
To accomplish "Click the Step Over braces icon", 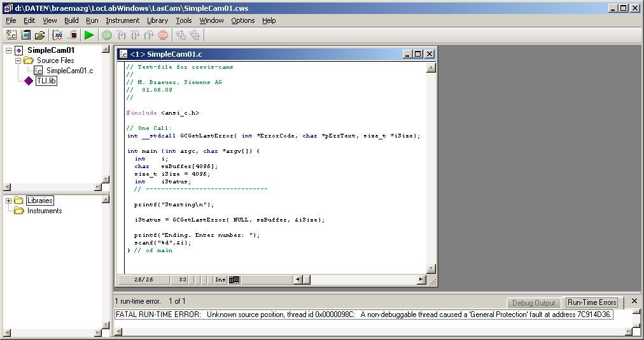I will 135,36.
